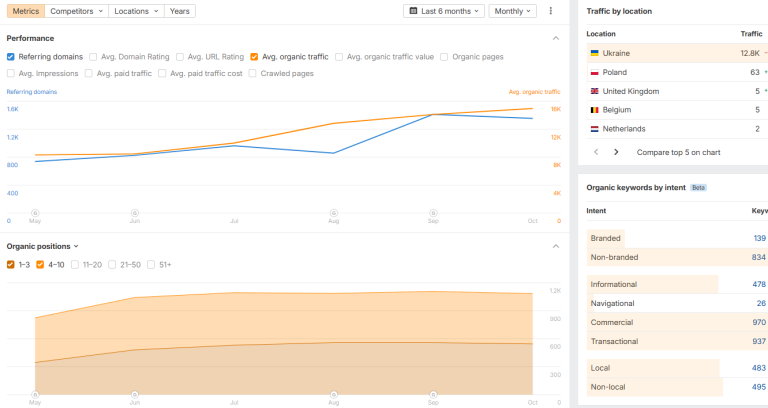
Task: Enable Avg. organic traffic value checkbox
Action: pos(339,57)
